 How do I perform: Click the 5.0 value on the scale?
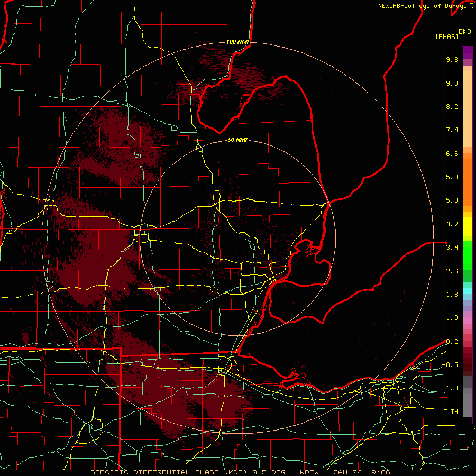coord(452,200)
